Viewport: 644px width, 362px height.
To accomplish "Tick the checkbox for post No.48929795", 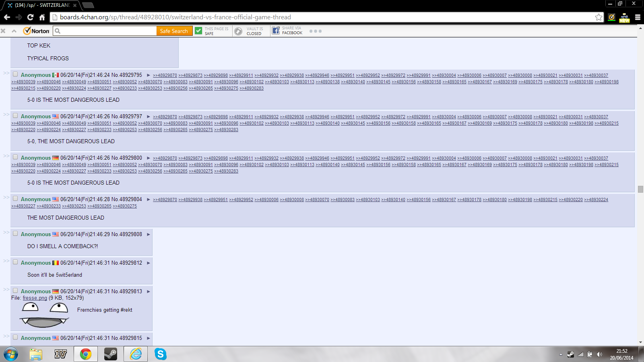I will click(15, 74).
